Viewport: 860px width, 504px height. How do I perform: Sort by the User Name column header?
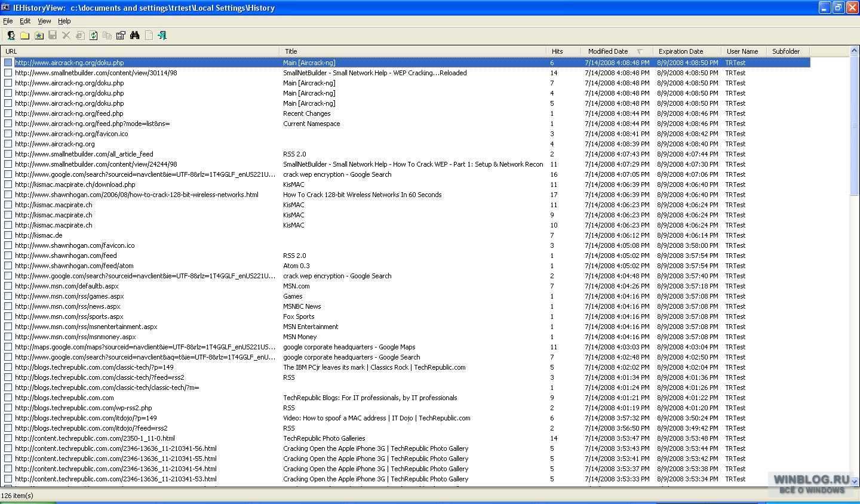point(743,51)
